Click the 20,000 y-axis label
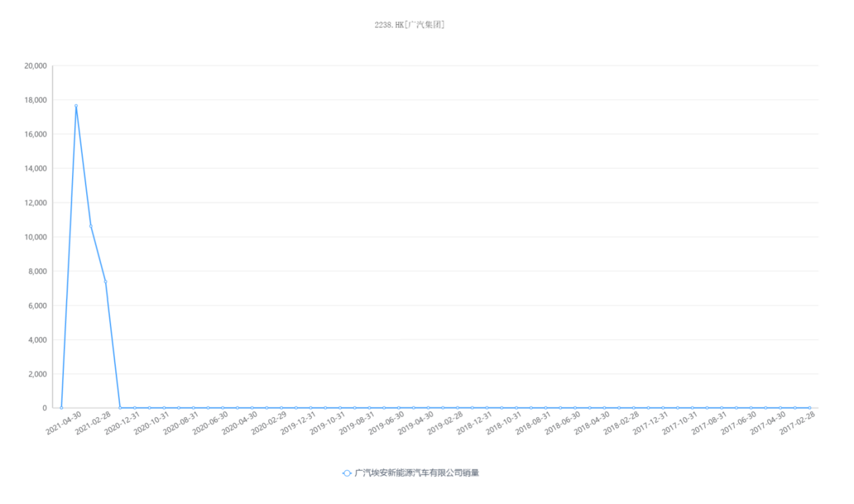The image size is (854, 504). [x=35, y=66]
